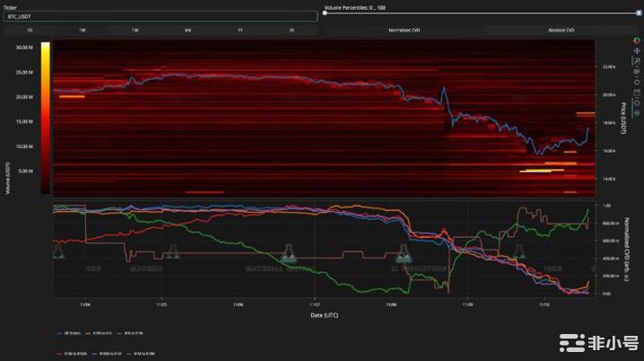This screenshot has height=361, width=644.
Task: Open the BTC_USDT ticker selector
Action: pyautogui.click(x=160, y=15)
